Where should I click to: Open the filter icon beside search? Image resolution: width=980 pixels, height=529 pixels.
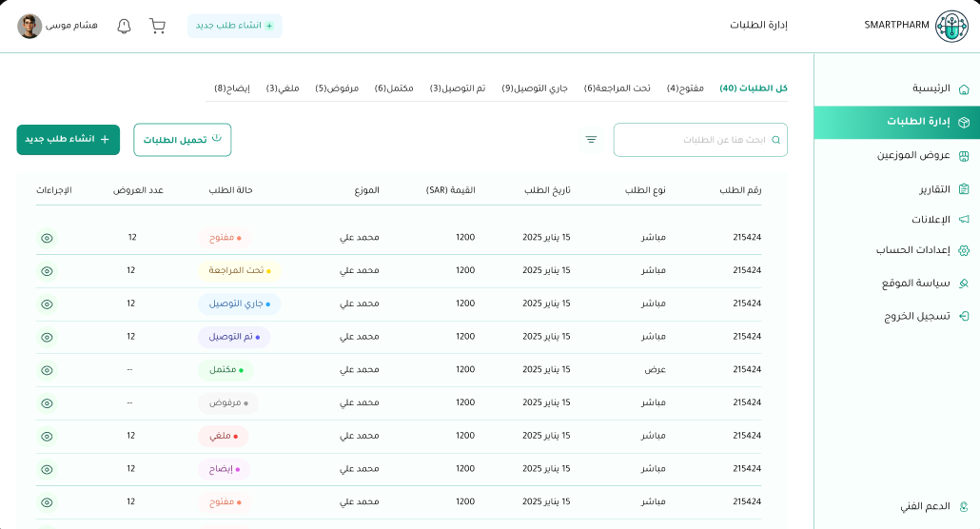591,140
